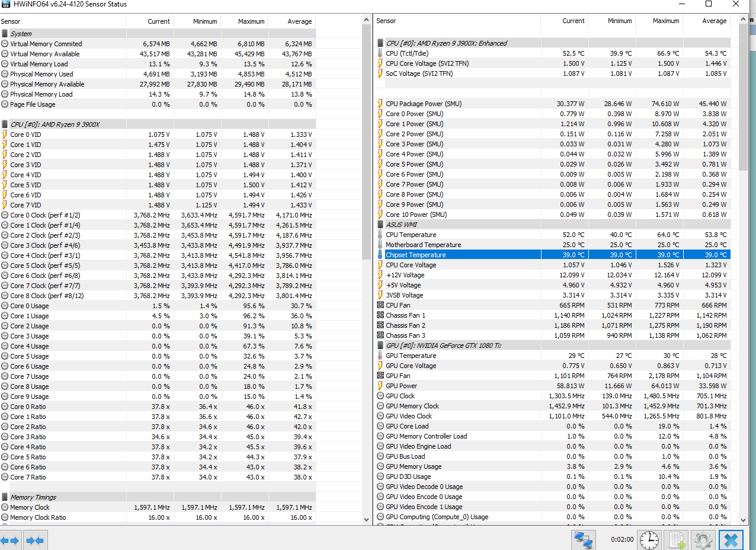Screen dimensions: 756x550
Task: Select the GPU Video Encode 1 Usage row
Action: pyautogui.click(x=553, y=507)
